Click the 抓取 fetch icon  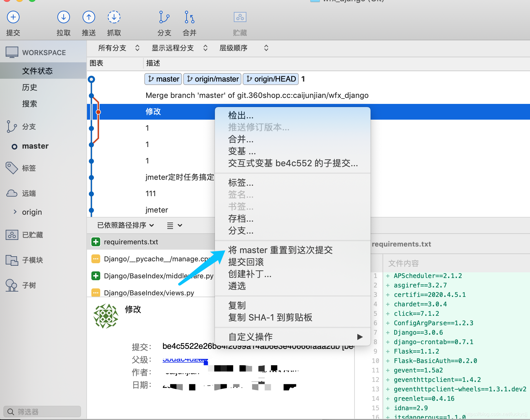pos(114,17)
